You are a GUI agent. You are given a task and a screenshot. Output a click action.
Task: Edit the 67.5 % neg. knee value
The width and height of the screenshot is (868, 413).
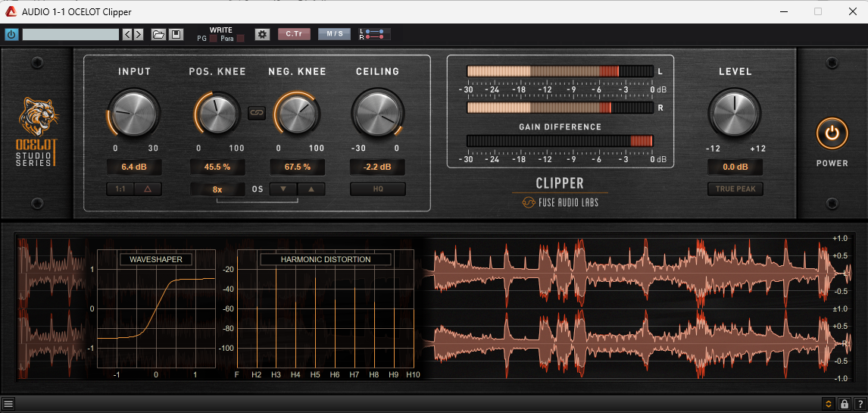(x=297, y=167)
